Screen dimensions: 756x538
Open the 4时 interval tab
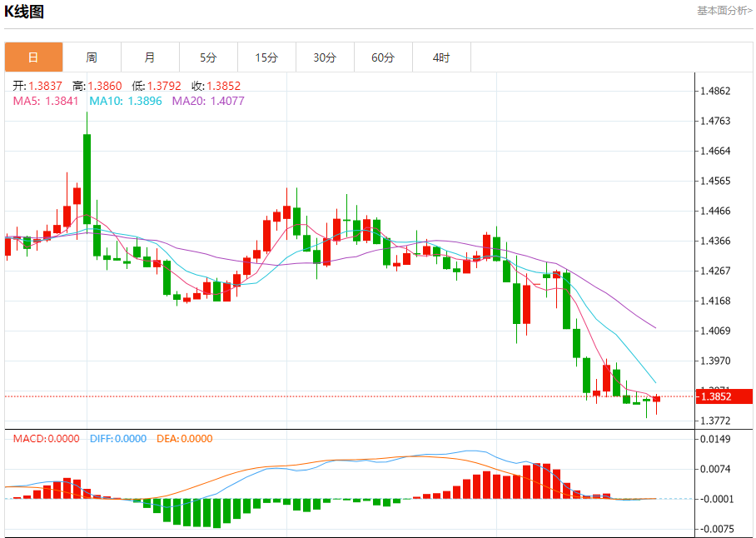[x=441, y=57]
